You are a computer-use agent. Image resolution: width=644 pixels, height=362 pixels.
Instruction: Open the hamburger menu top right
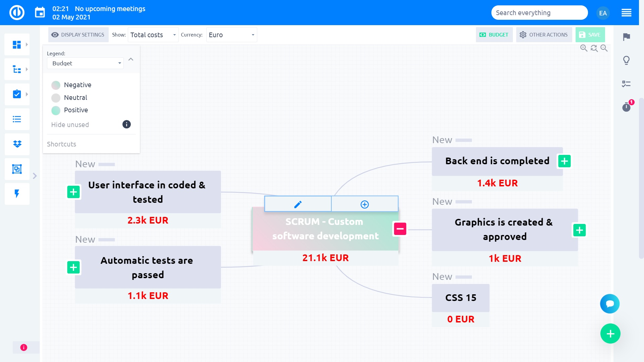(x=627, y=12)
